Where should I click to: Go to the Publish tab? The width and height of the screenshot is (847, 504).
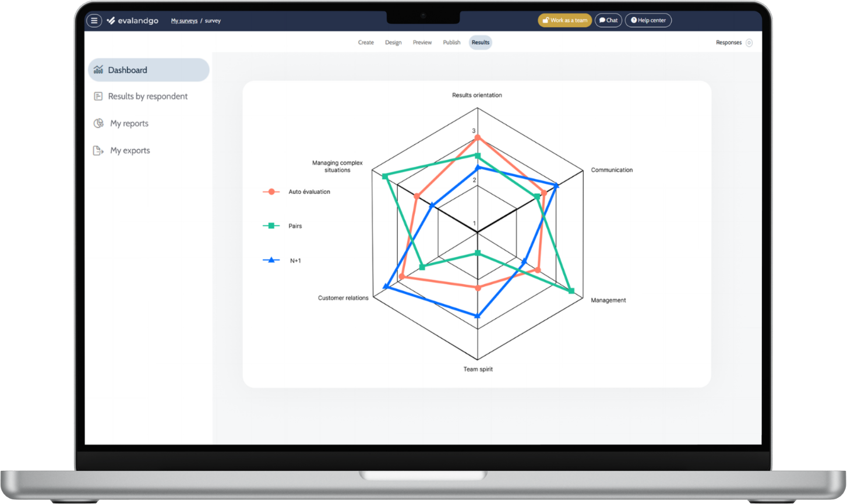coord(451,42)
